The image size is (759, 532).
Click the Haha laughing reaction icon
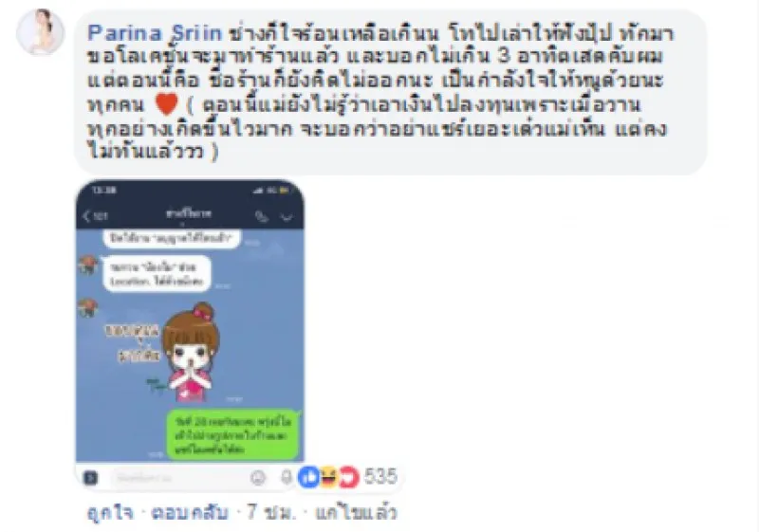click(x=327, y=477)
